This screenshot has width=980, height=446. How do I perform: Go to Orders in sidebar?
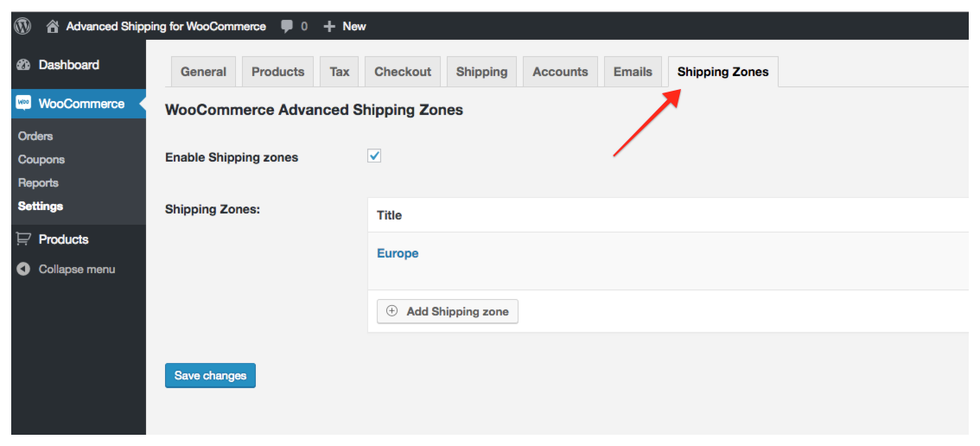pos(35,137)
